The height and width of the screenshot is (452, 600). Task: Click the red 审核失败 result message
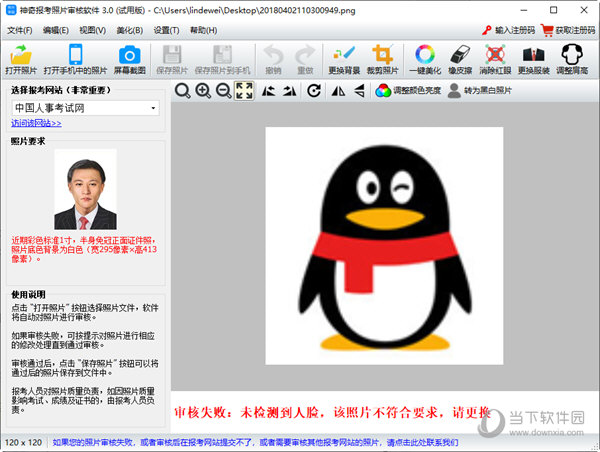(x=332, y=412)
